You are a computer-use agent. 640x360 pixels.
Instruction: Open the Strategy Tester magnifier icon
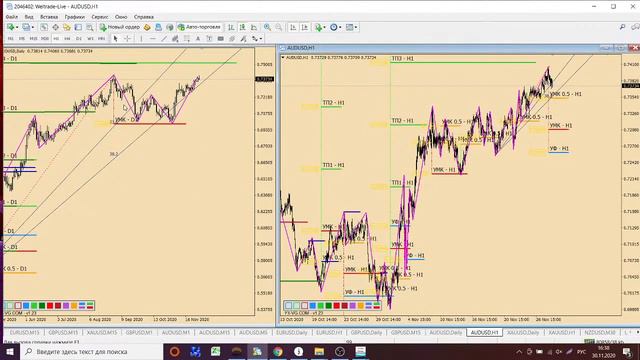point(89,27)
